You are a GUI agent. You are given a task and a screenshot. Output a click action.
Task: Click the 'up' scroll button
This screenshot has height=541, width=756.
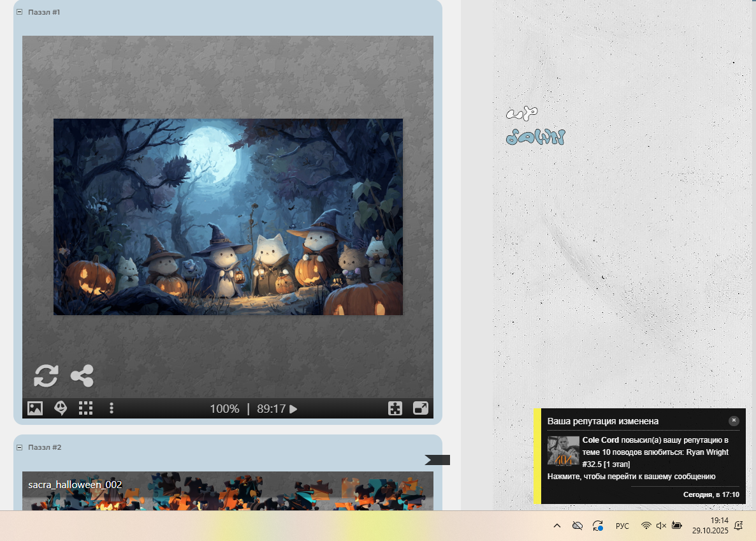[x=522, y=114]
